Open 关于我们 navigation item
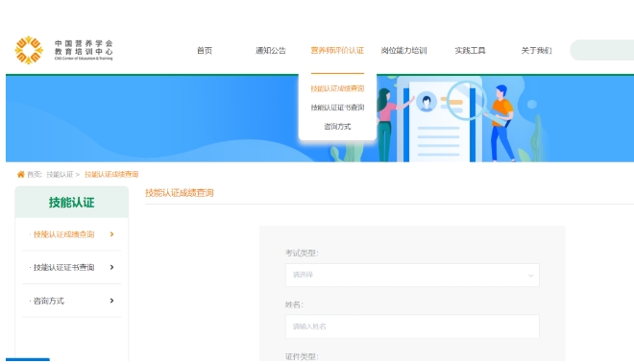634x364 pixels. [536, 51]
